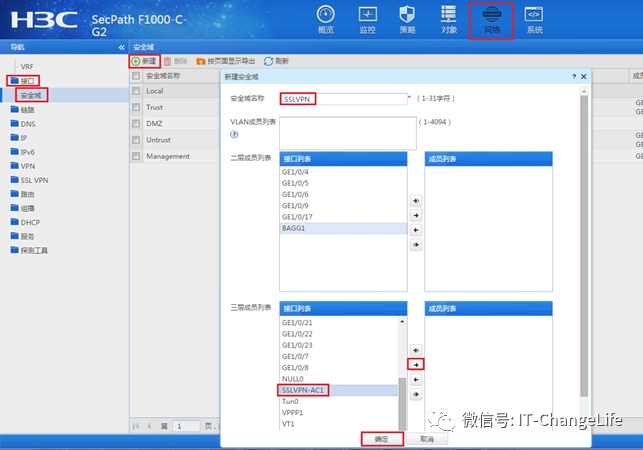The image size is (643, 450).
Task: Expand the SSL VPN folder in navigation
Action: (x=29, y=180)
